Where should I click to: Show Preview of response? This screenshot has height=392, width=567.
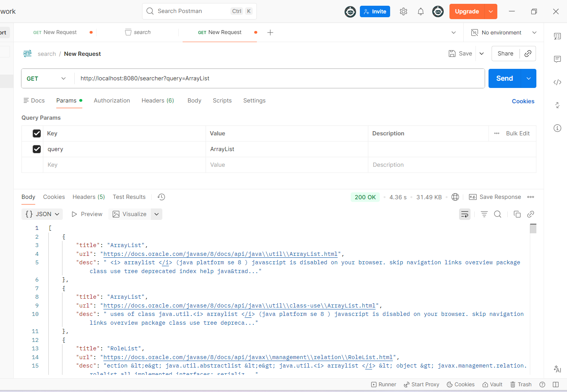[x=87, y=214]
